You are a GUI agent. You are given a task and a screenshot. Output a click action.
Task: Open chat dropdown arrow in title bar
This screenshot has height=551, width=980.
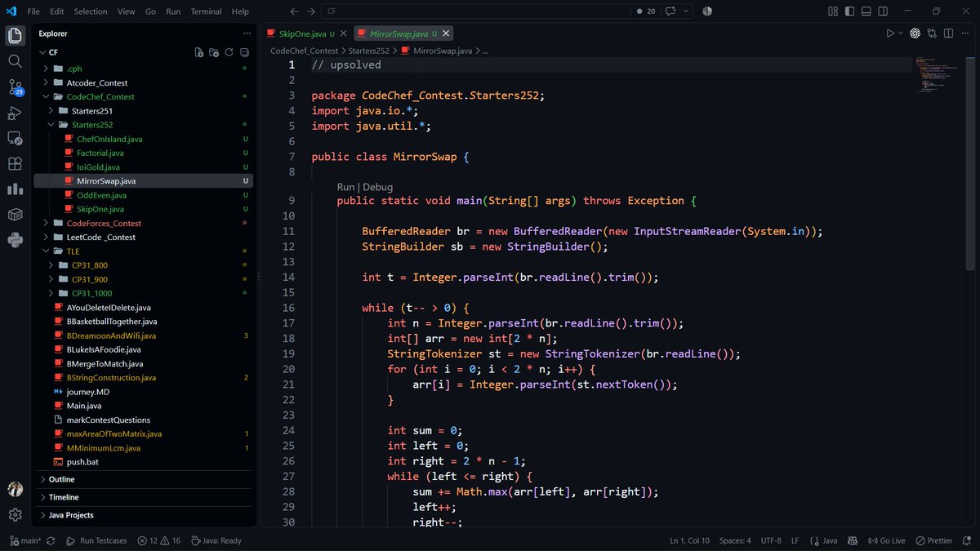[687, 11]
